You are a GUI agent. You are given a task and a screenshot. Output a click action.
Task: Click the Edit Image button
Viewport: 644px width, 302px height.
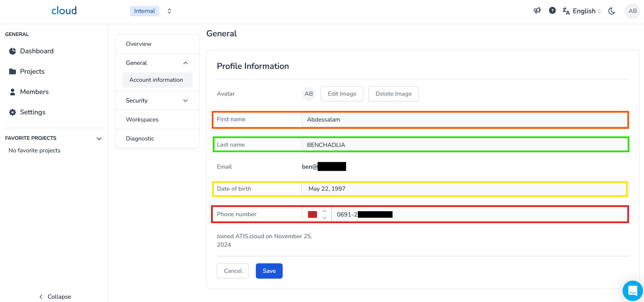pyautogui.click(x=342, y=94)
